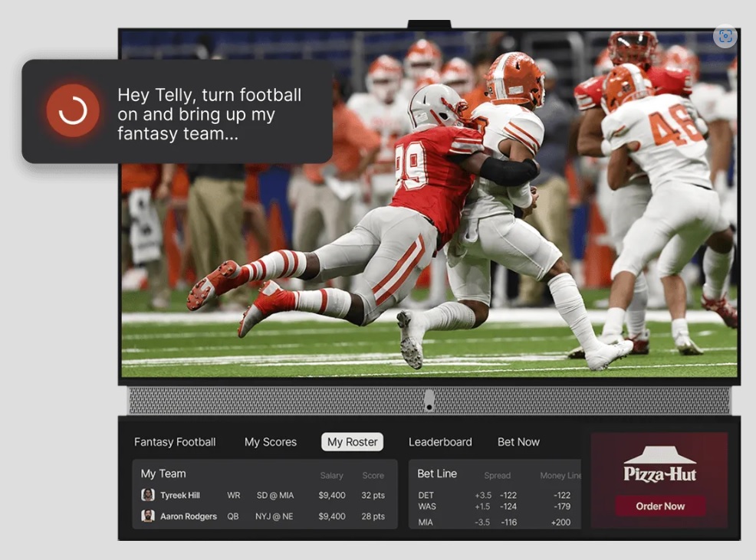Click the My Team panel heading

[163, 474]
